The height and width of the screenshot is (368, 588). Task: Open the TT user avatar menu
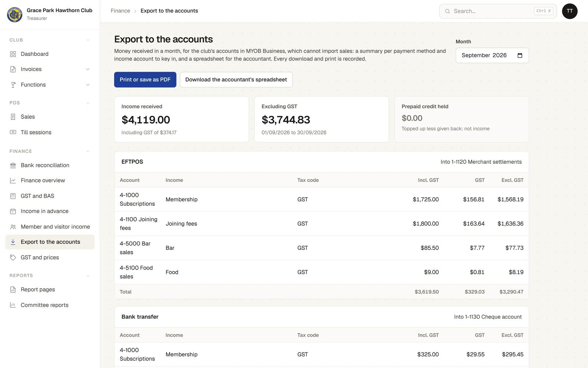click(570, 11)
